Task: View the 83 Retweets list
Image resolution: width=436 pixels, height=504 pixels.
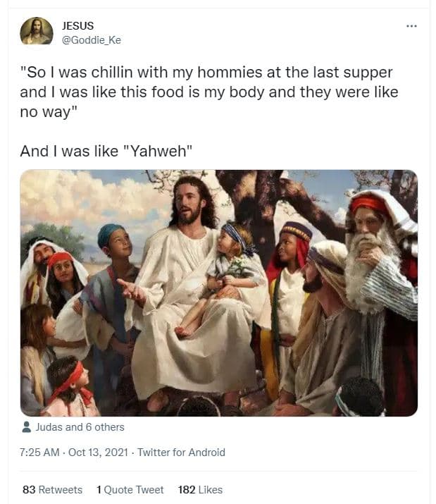Action: (x=52, y=489)
